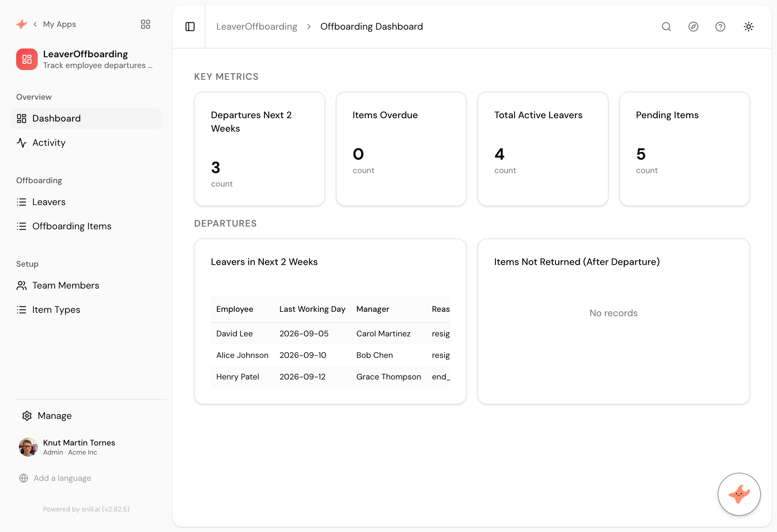This screenshot has height=532, width=777.
Task: Click the LeaverOffboarding app title in sidebar
Action: [x=86, y=54]
